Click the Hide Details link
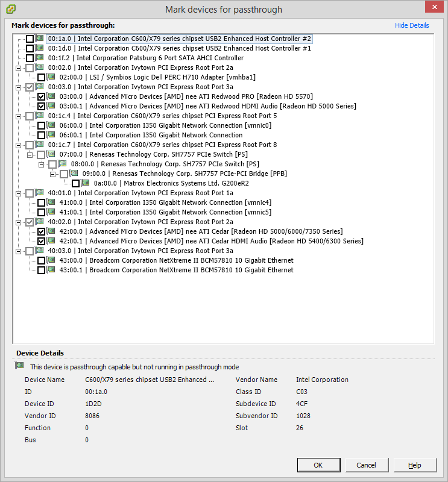 (412, 25)
